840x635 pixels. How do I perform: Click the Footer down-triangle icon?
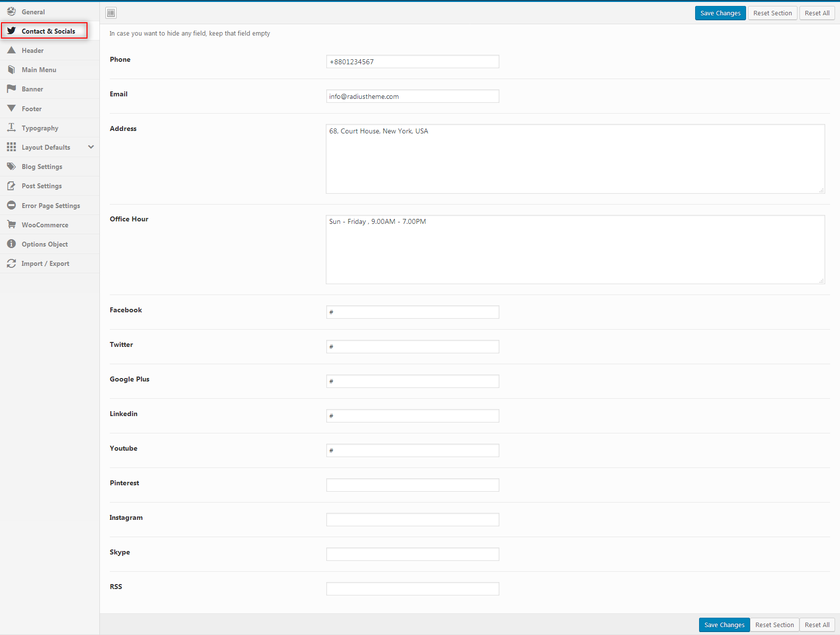click(11, 108)
